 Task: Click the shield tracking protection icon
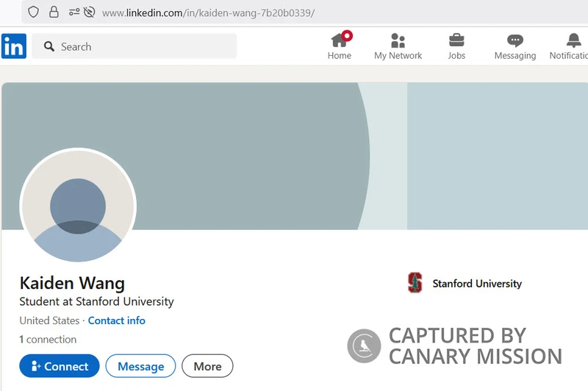pos(33,12)
